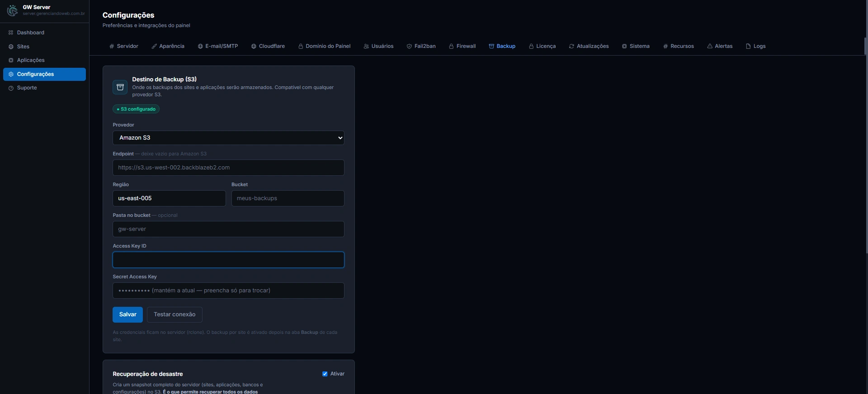Click the Pasta no bucket input field
868x394 pixels.
click(228, 229)
